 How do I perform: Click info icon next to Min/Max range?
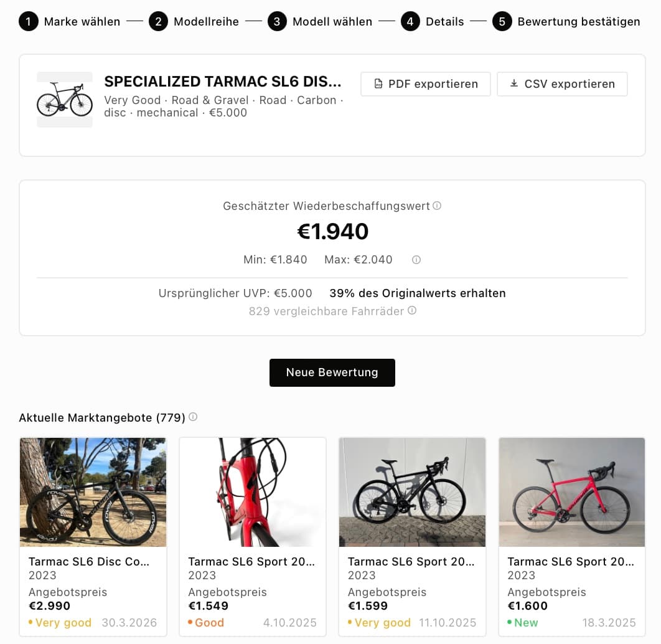click(x=416, y=260)
